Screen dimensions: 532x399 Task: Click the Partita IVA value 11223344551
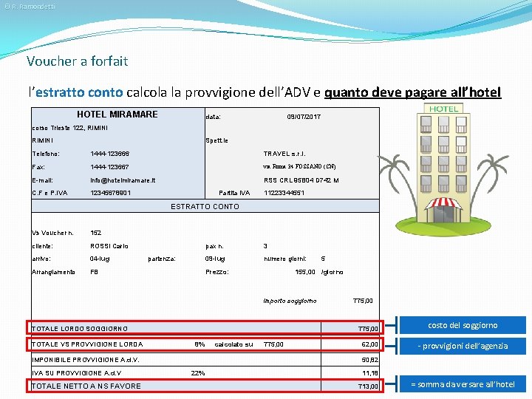coord(284,193)
